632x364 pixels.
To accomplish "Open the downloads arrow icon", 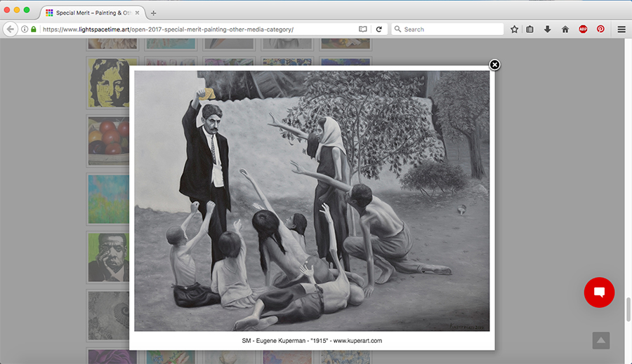I will (547, 29).
